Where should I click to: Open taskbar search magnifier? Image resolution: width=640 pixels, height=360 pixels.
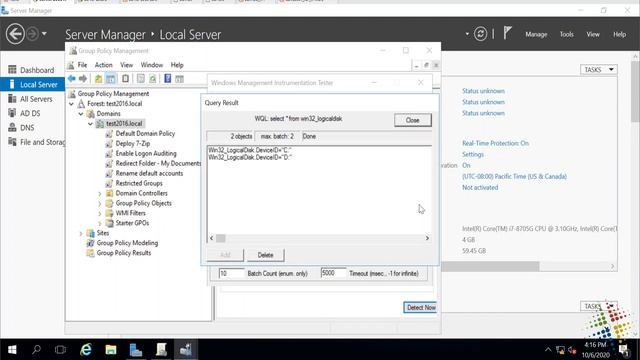coord(36,350)
